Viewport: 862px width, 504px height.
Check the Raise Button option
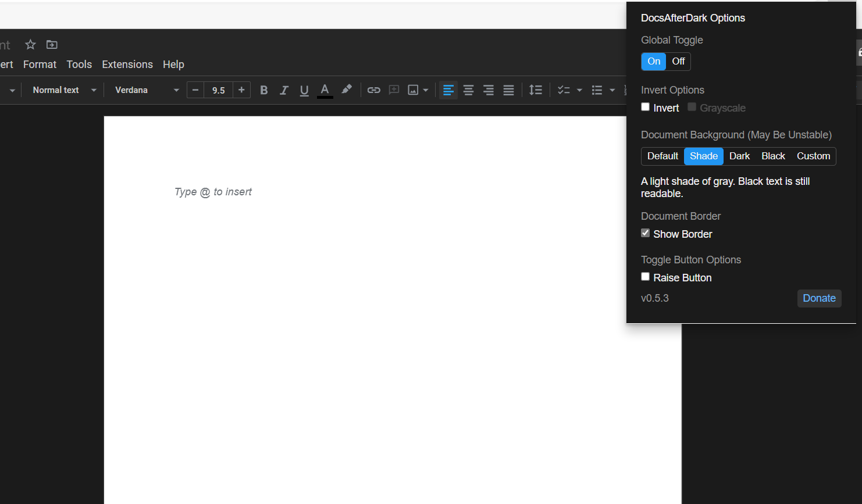[645, 277]
